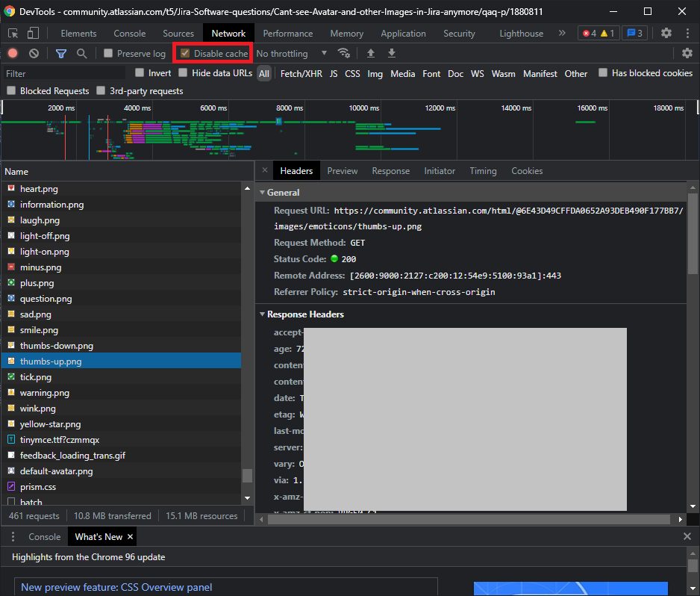Open the Timing tab
The image size is (700, 596).
click(x=483, y=171)
